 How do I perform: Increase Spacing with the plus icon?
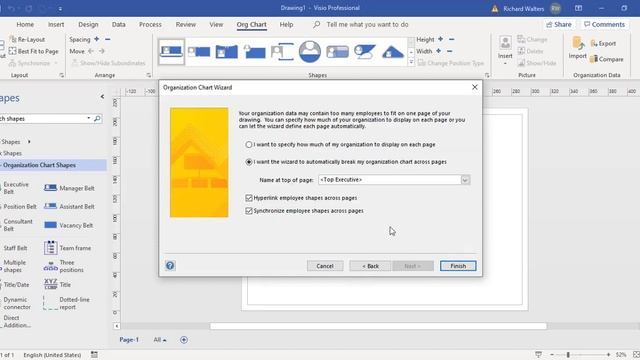tap(97, 39)
